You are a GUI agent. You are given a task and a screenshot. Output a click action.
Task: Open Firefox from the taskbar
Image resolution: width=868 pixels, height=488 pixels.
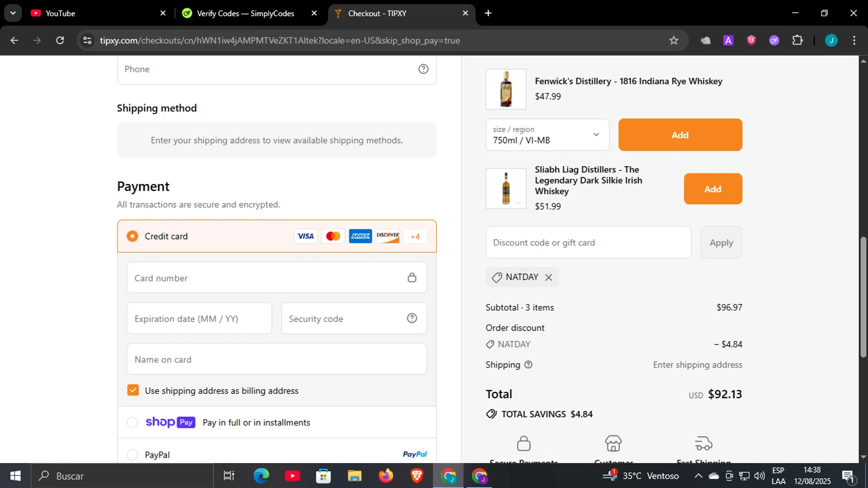[x=385, y=476]
